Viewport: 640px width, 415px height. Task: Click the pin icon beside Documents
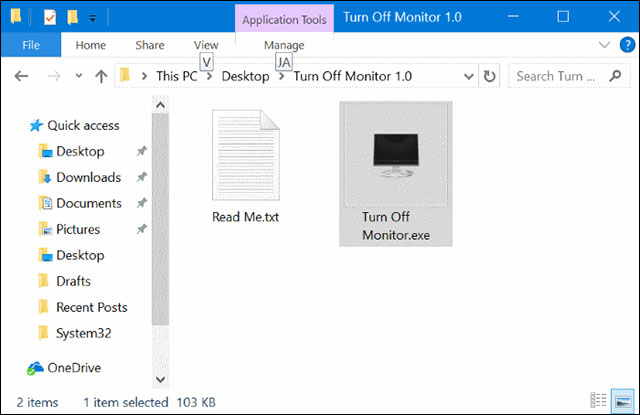141,203
